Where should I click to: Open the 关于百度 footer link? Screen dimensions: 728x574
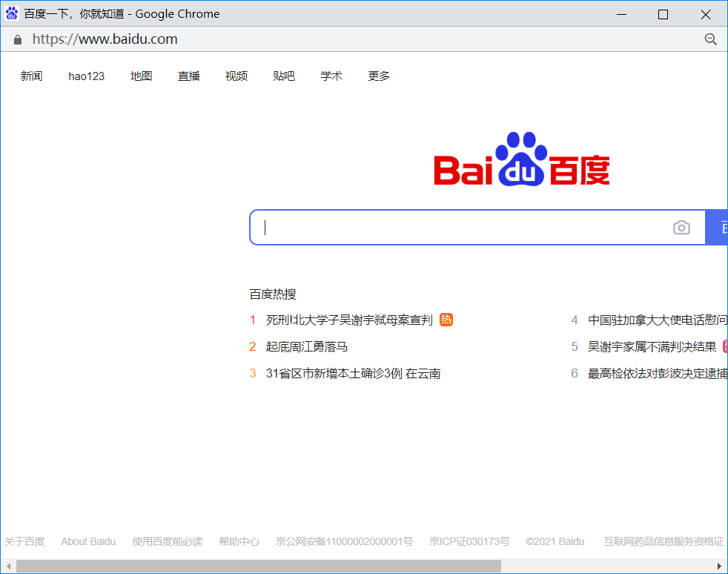tap(24, 541)
